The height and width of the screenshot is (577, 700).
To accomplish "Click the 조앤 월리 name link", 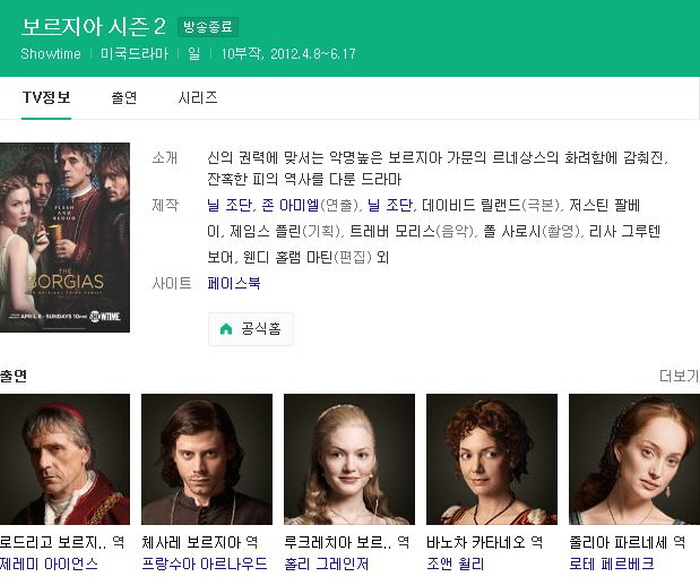I will [x=455, y=564].
